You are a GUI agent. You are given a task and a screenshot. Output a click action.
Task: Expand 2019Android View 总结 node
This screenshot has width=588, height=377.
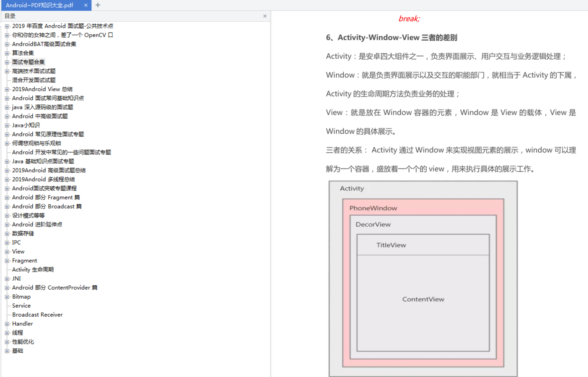(7, 89)
